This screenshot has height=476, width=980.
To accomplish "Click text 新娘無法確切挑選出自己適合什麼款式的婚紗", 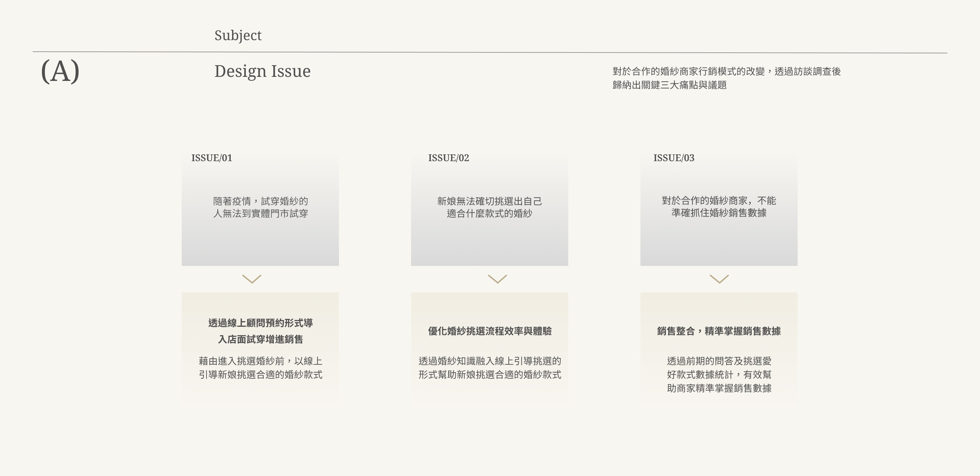I will point(489,207).
